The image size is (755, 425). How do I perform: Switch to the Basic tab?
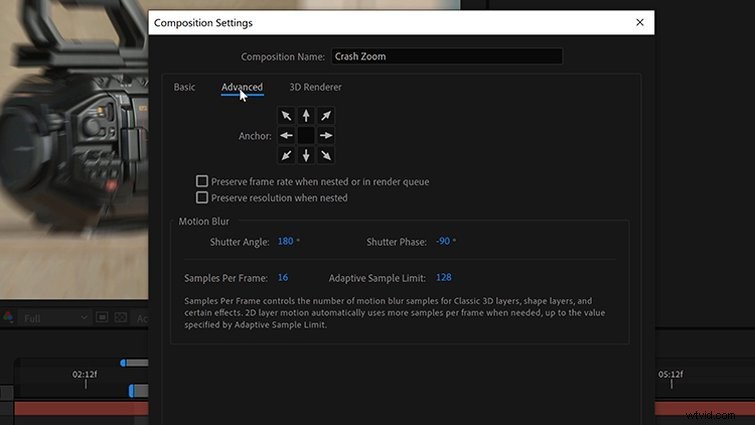coord(184,87)
